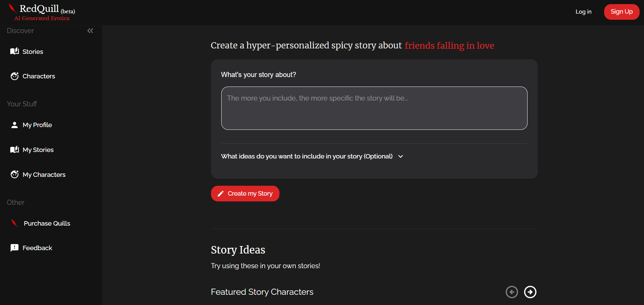The image size is (644, 305).
Task: Click the Feedback speech bubble icon
Action: [14, 248]
